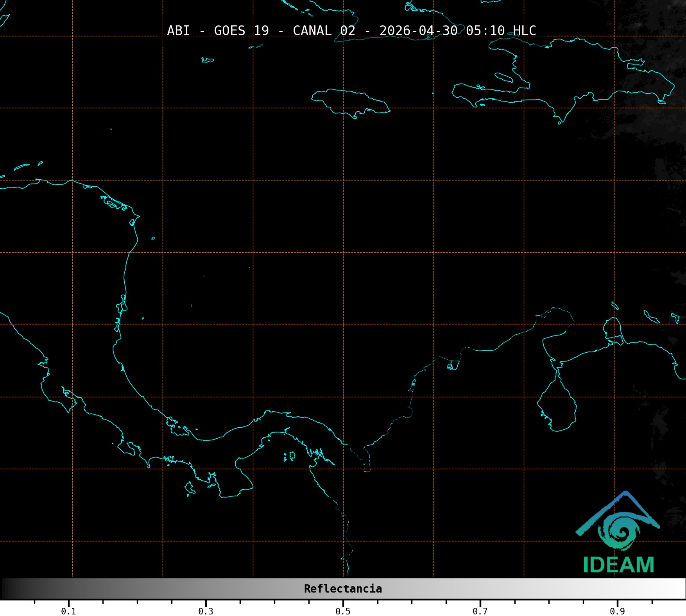Click the image title with GOES 19 timestamp
The height and width of the screenshot is (616, 686).
(x=351, y=30)
